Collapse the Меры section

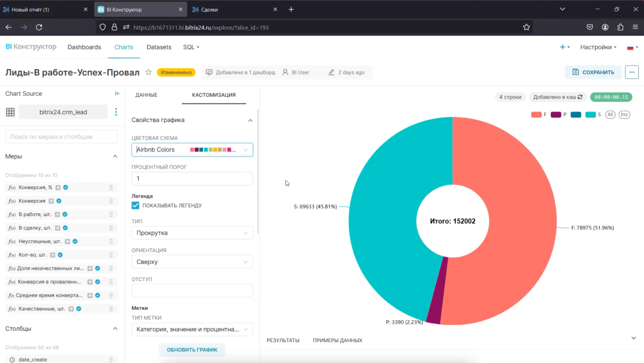[x=115, y=156]
